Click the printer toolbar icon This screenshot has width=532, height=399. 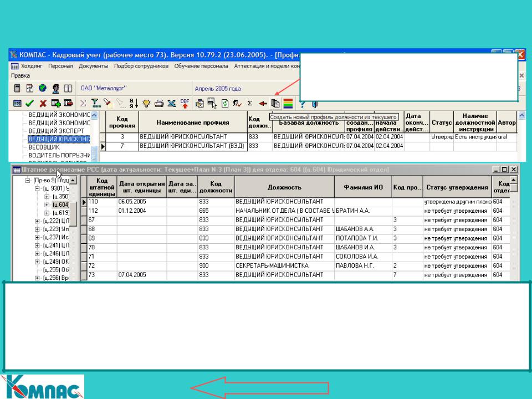point(159,104)
